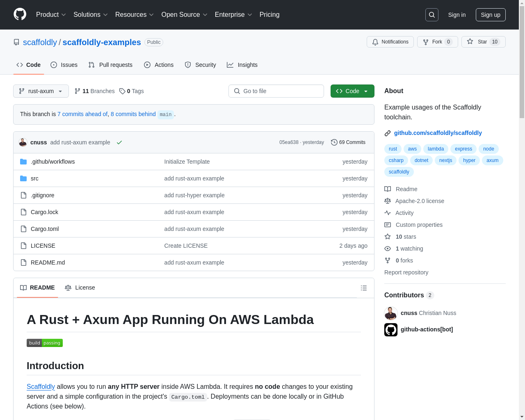Click the Scaffoldly link in Introduction
Image resolution: width=525 pixels, height=420 pixels.
41,386
